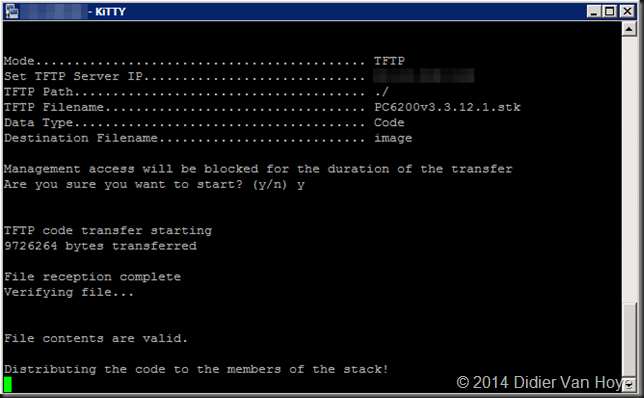Click the 'File contents are valid.' line

point(96,338)
